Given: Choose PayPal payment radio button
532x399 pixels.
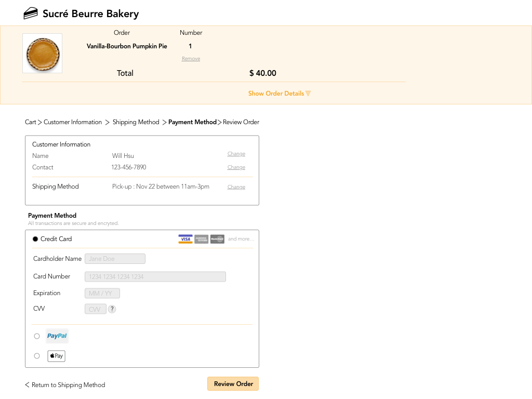Looking at the screenshot, I should (37, 336).
